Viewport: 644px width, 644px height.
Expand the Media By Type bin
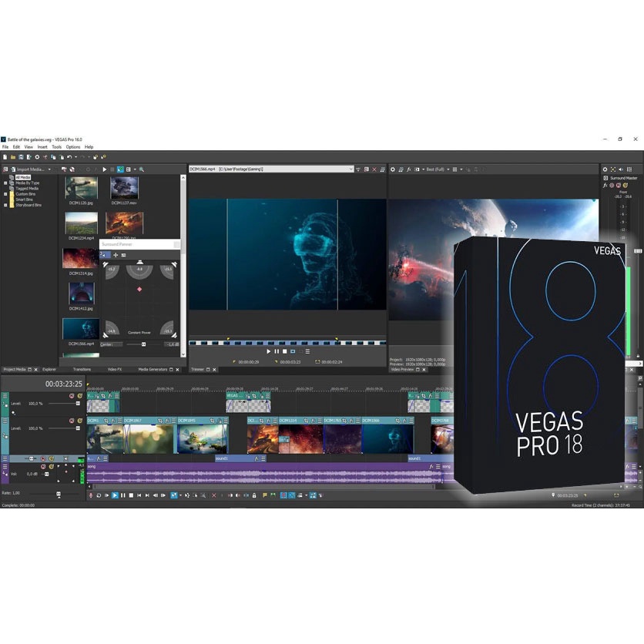(5, 183)
